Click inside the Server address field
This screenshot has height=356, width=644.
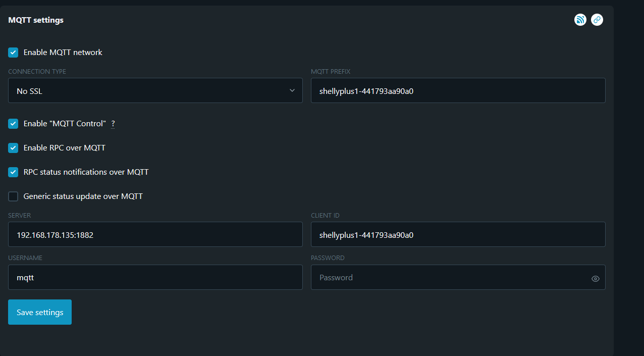point(155,234)
